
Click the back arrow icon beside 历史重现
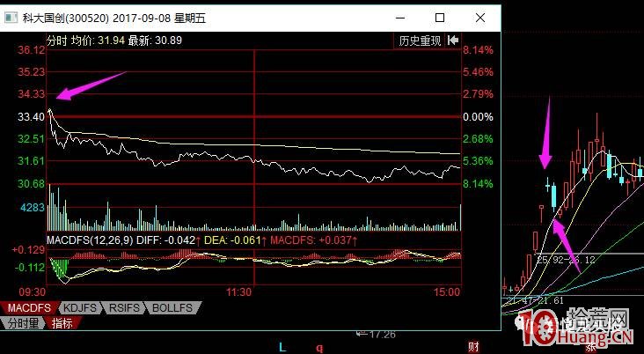click(453, 41)
